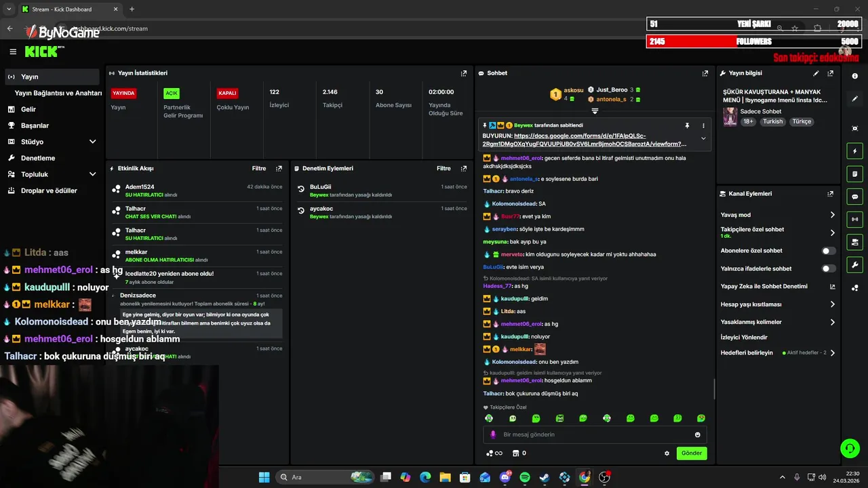Click the Turkish tag in Yayın bilgisi

(x=772, y=122)
